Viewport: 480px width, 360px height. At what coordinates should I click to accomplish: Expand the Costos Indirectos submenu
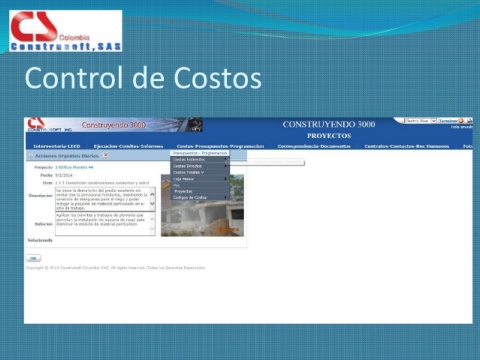[200, 160]
